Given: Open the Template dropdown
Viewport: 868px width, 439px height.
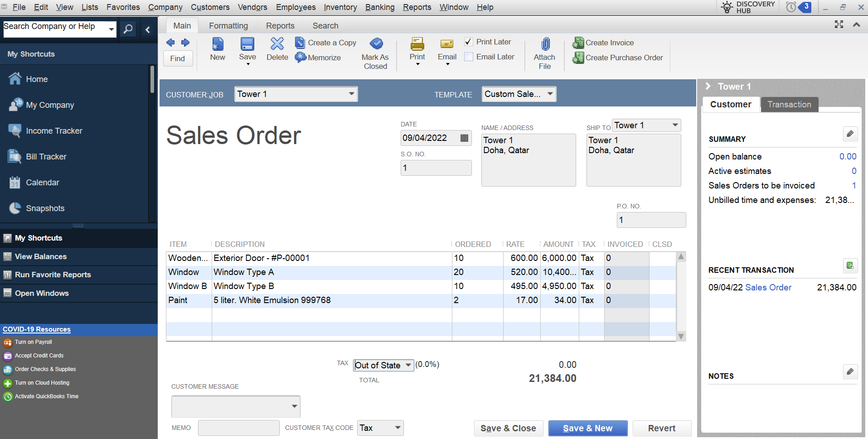Looking at the screenshot, I should pos(550,94).
